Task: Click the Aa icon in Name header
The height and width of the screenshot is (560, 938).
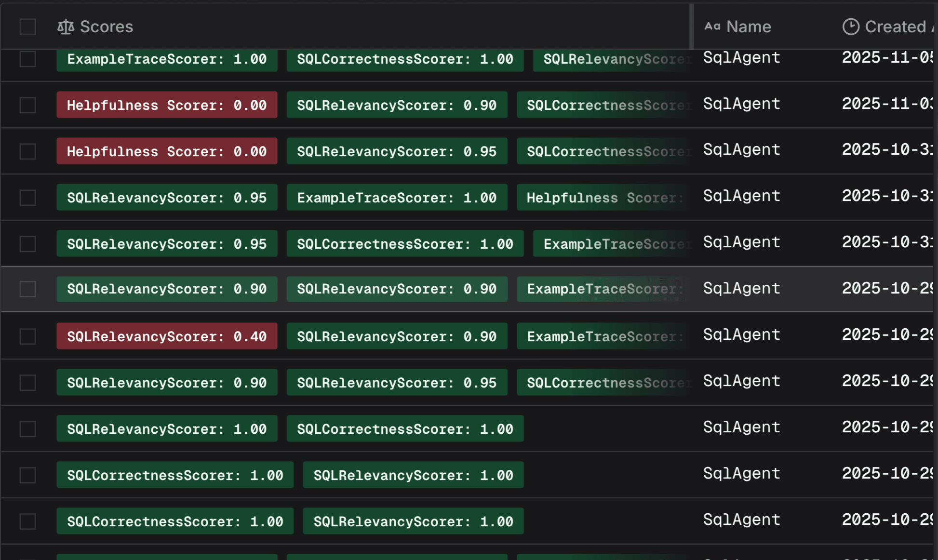Action: [712, 27]
